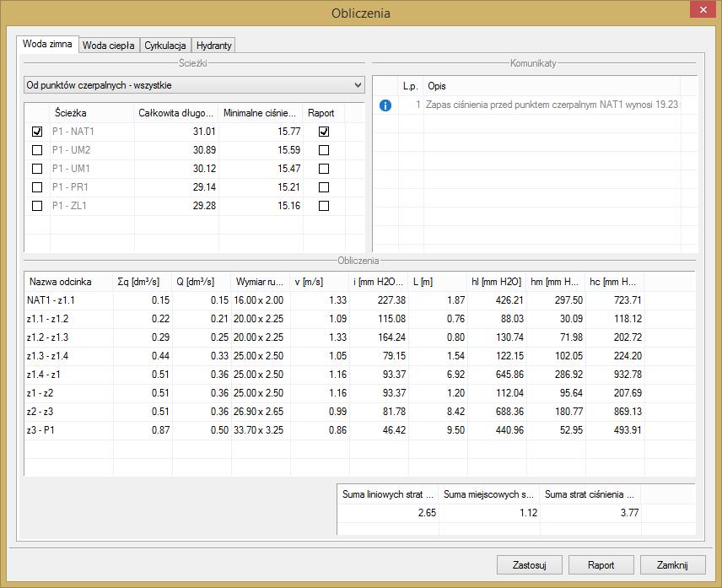The width and height of the screenshot is (722, 588).
Task: Click the Zamknij button
Action: coord(672,565)
